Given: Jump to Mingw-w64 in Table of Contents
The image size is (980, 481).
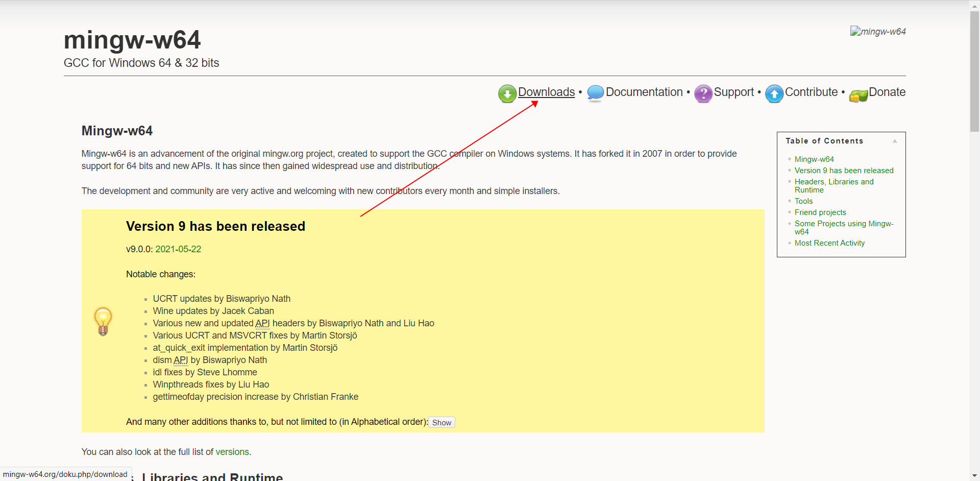Looking at the screenshot, I should pos(814,159).
